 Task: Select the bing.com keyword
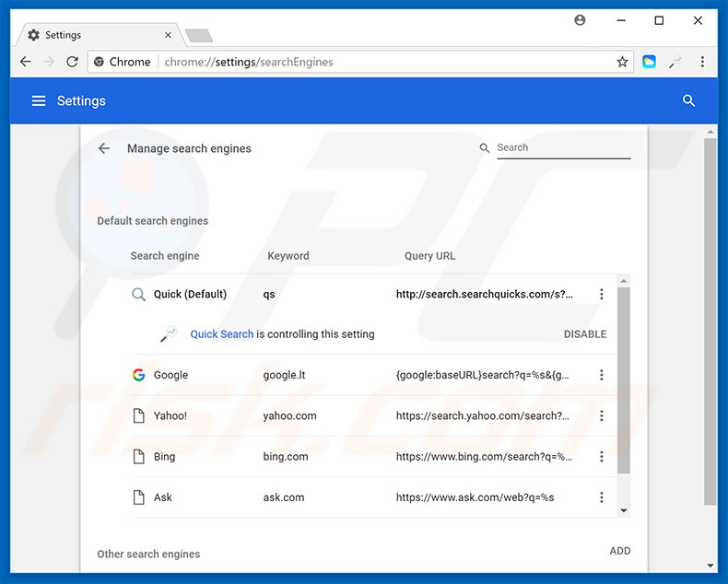(x=286, y=456)
